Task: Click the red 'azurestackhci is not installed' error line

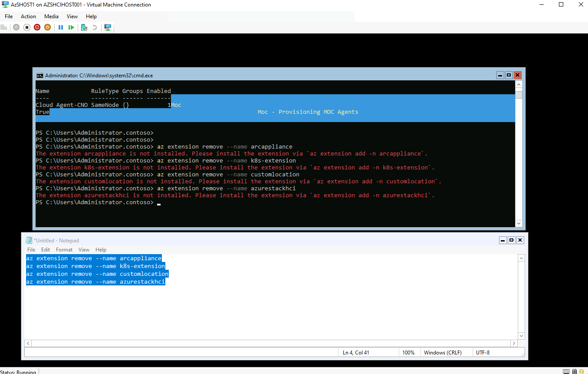Action: [235, 195]
